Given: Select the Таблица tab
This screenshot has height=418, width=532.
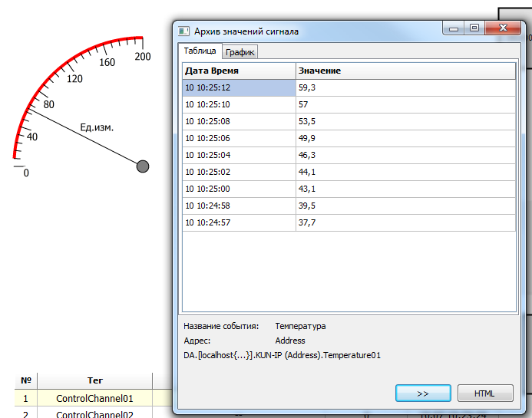Looking at the screenshot, I should coord(200,51).
